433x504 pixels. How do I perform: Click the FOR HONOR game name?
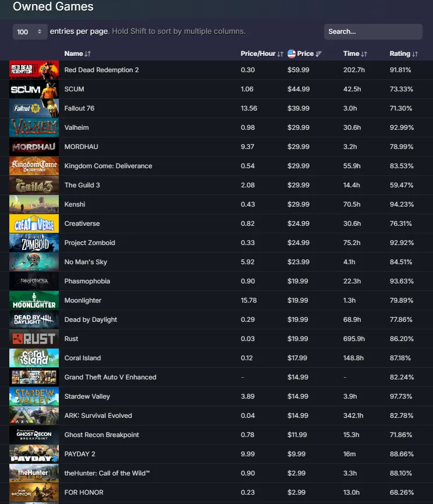pos(84,492)
